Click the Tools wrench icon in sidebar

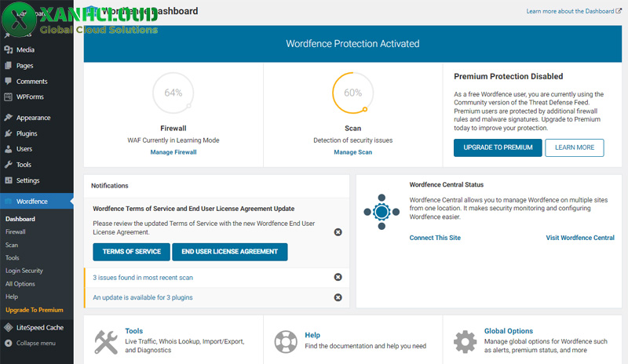click(x=9, y=165)
